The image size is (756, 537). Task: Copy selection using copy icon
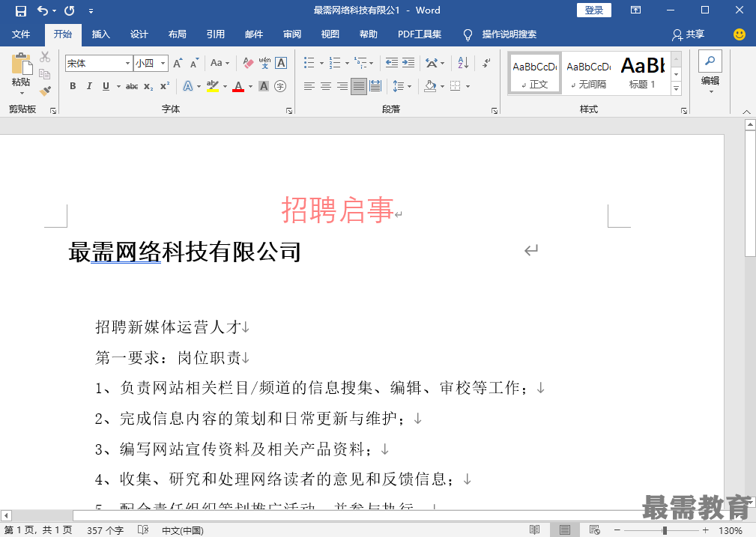click(x=45, y=73)
